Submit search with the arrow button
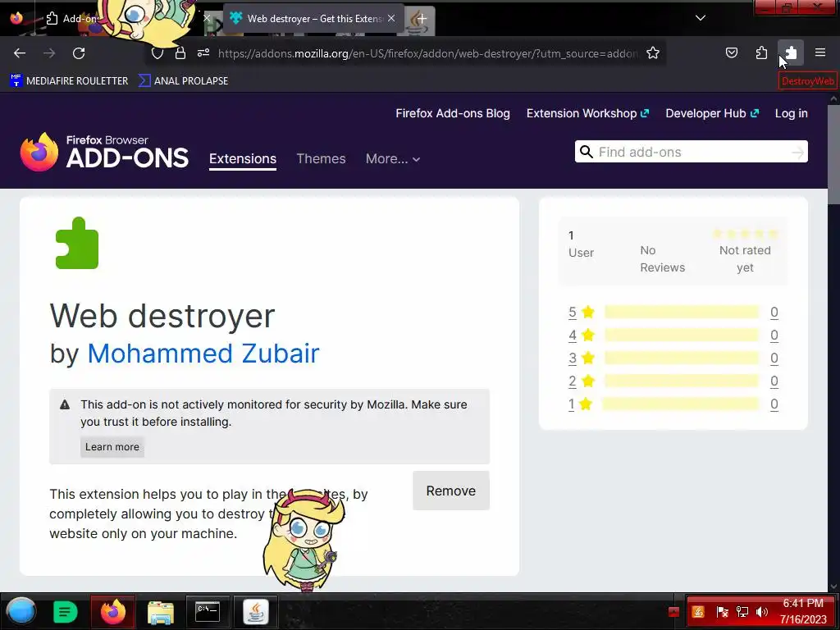 coord(797,153)
